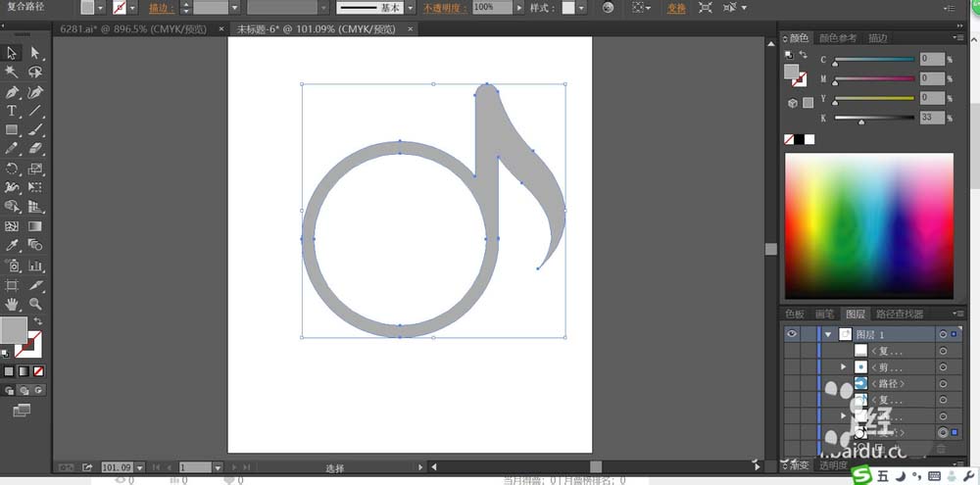
Task: Click the Recolor Artwork wheel icon
Action: [609, 8]
